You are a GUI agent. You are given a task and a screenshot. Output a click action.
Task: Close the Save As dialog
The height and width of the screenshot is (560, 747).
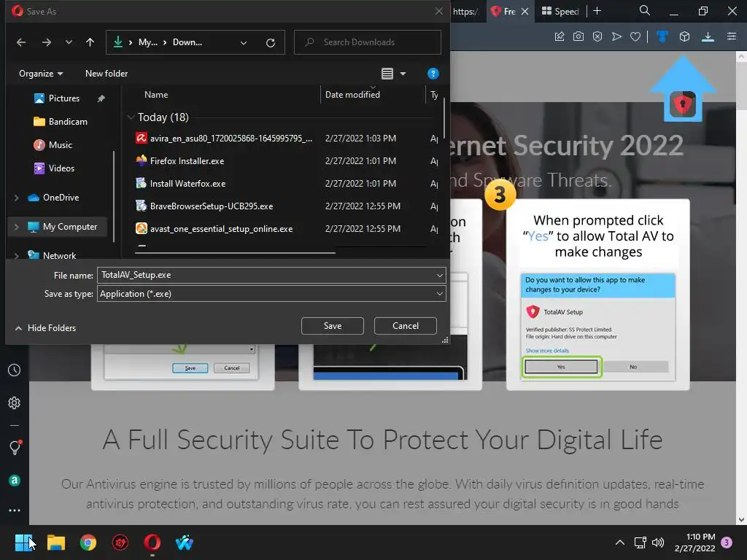point(438,11)
